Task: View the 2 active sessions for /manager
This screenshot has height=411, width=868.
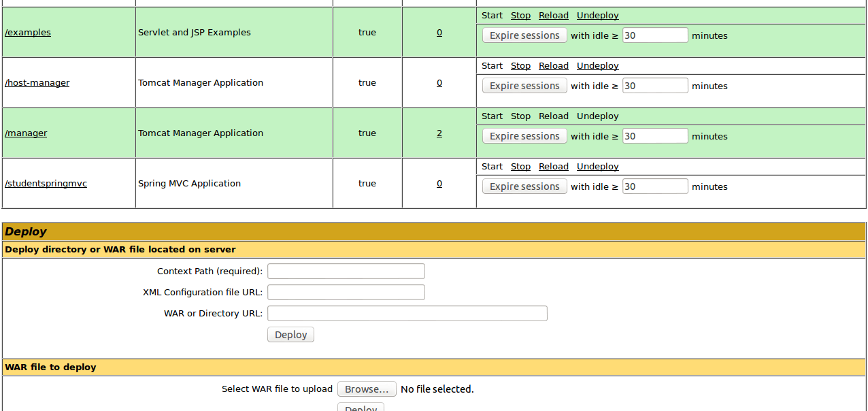Action: click(439, 133)
